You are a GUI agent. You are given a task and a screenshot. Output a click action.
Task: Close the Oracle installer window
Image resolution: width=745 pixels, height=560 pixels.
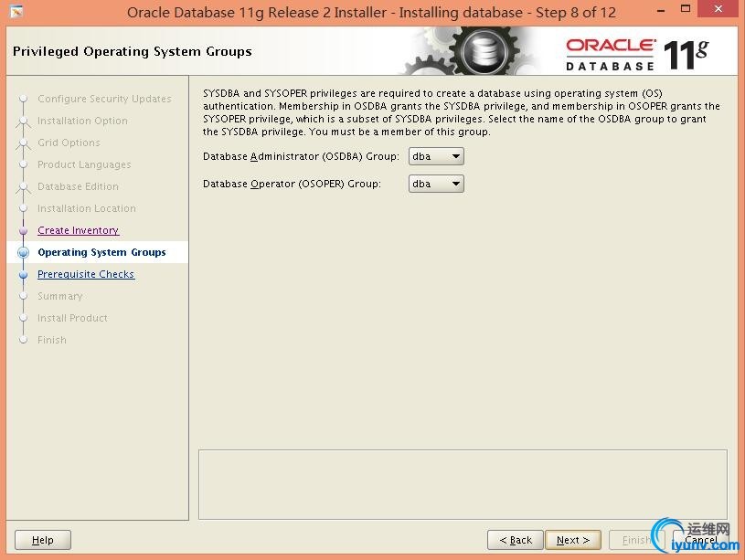click(718, 9)
